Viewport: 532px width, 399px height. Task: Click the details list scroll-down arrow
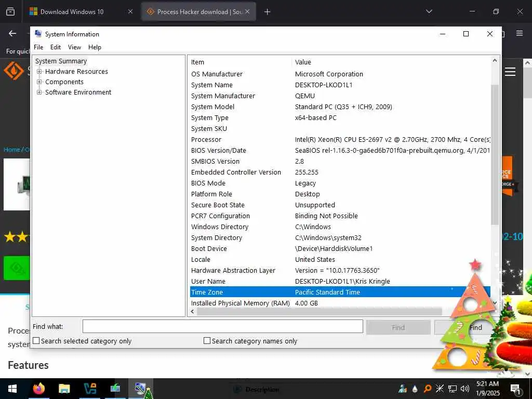tap(495, 303)
